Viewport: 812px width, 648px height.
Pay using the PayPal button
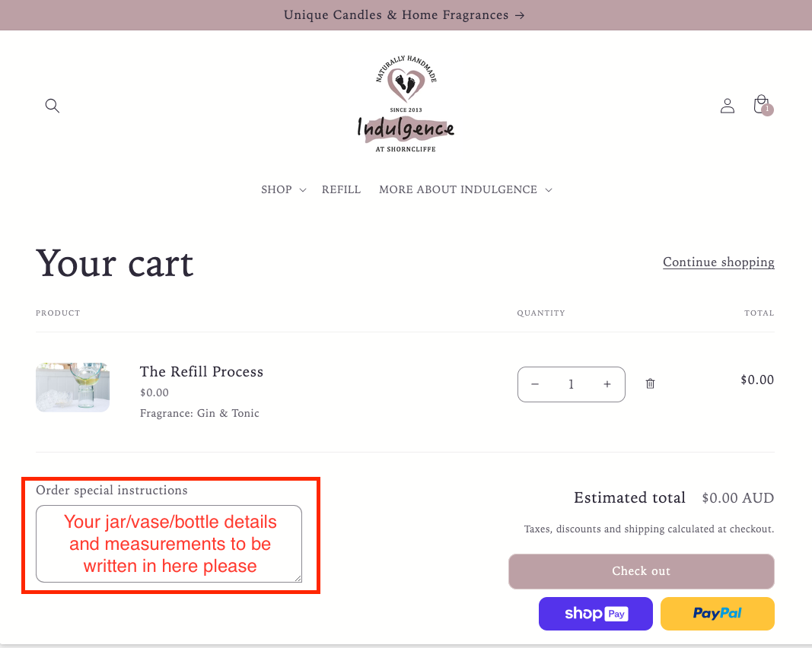coord(718,614)
